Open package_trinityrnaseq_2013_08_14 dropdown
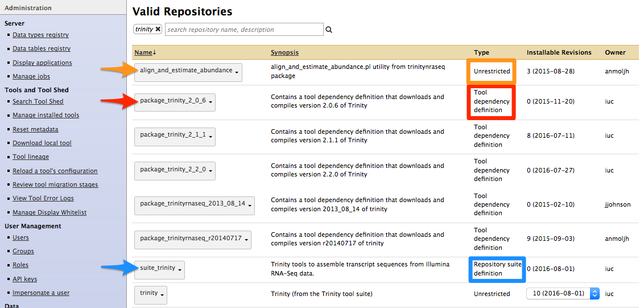 (194, 206)
